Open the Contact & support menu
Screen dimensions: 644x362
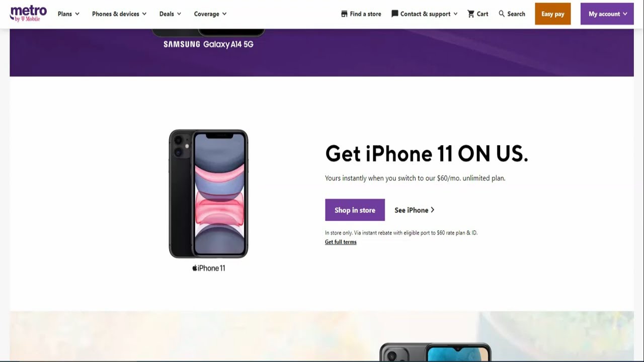[425, 14]
